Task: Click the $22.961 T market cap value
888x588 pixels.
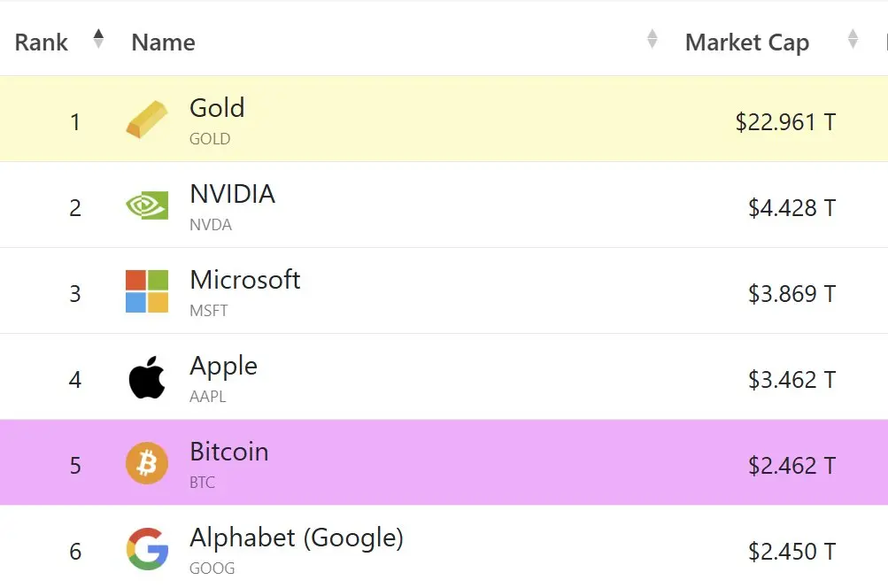Action: 785,122
